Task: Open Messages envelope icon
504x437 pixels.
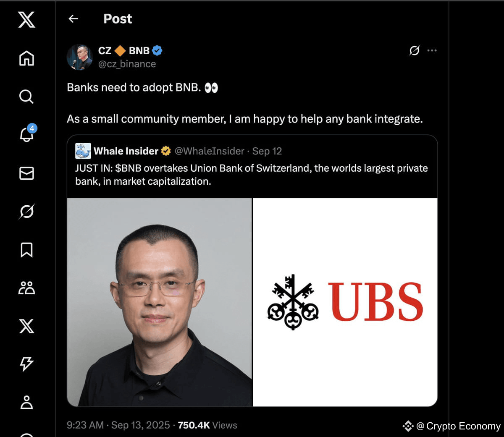Action: (26, 173)
